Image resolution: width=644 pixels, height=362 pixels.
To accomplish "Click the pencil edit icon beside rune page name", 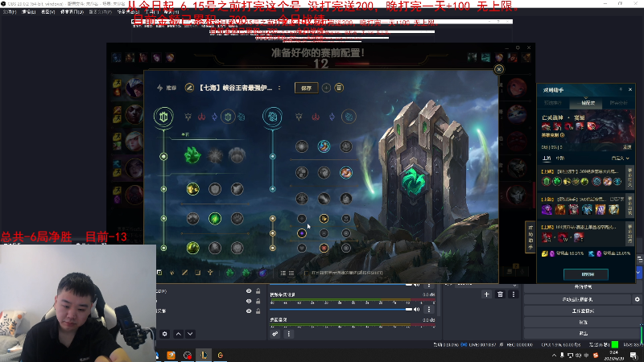I will (189, 88).
